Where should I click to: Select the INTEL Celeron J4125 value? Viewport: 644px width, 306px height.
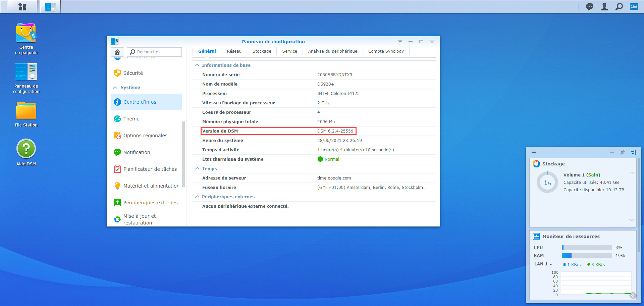[338, 94]
